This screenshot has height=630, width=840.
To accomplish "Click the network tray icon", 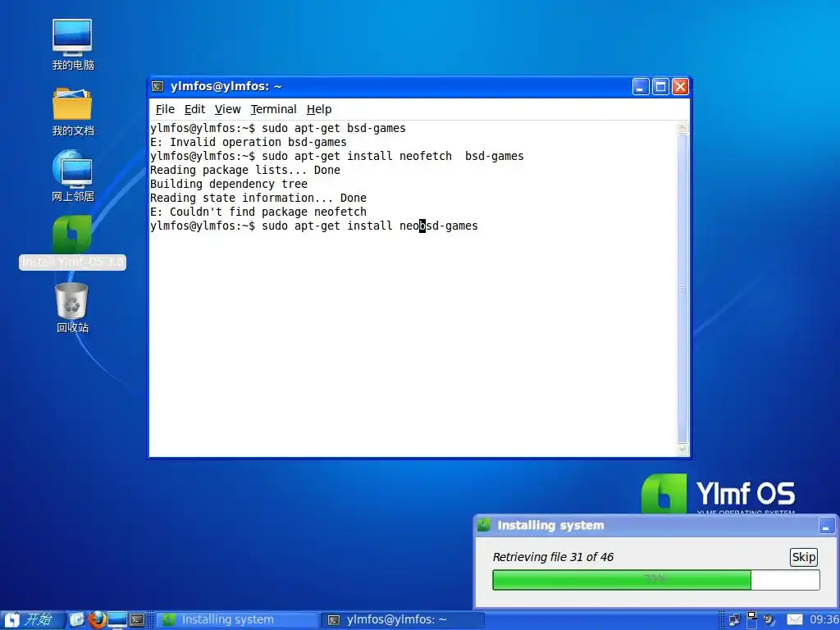I will [734, 620].
